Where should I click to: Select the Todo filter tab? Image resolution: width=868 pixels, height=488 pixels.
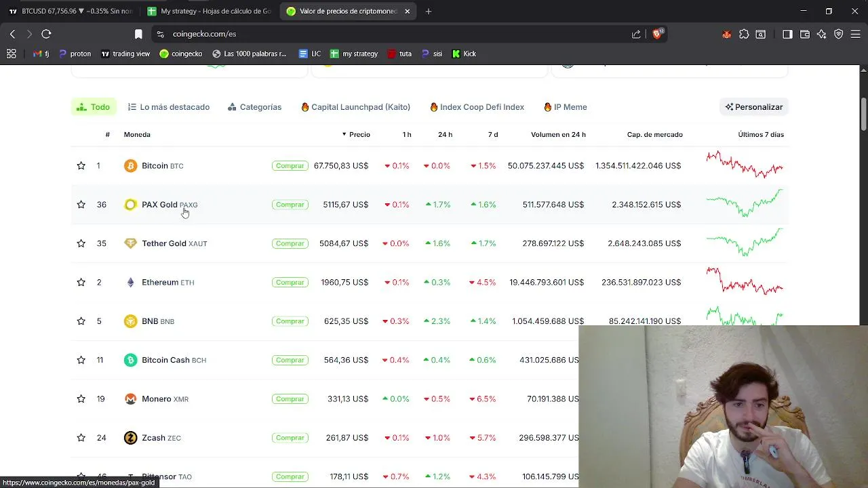pyautogui.click(x=94, y=107)
